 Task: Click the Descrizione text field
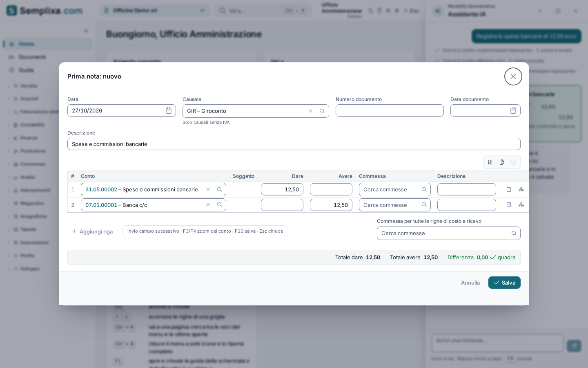(x=294, y=144)
